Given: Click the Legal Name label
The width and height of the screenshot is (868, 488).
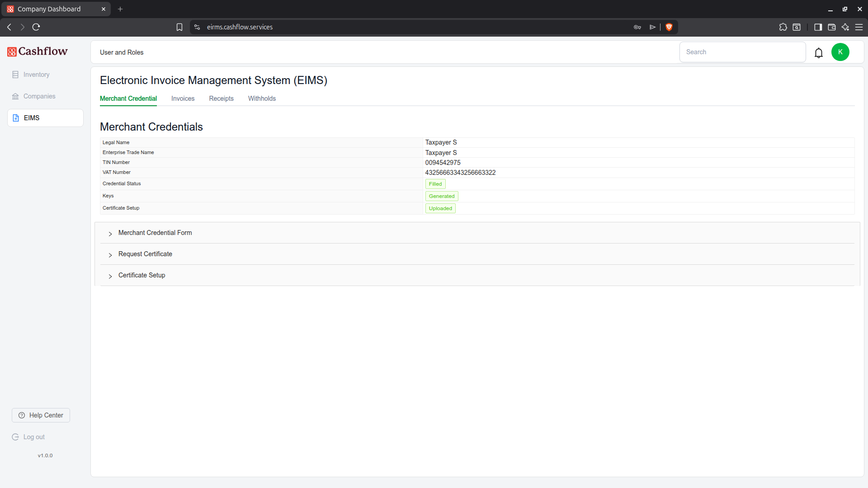Looking at the screenshot, I should (x=116, y=142).
